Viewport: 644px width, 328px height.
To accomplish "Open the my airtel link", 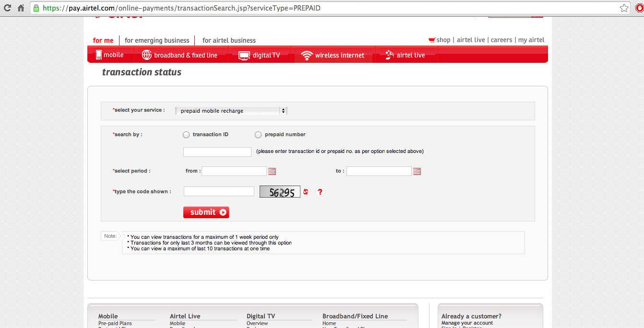I will [x=531, y=40].
